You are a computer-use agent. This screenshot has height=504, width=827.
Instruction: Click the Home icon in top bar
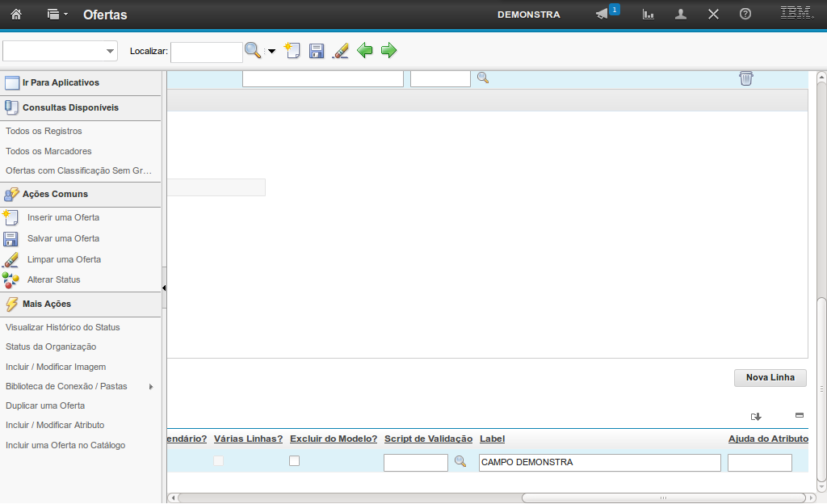[x=15, y=15]
